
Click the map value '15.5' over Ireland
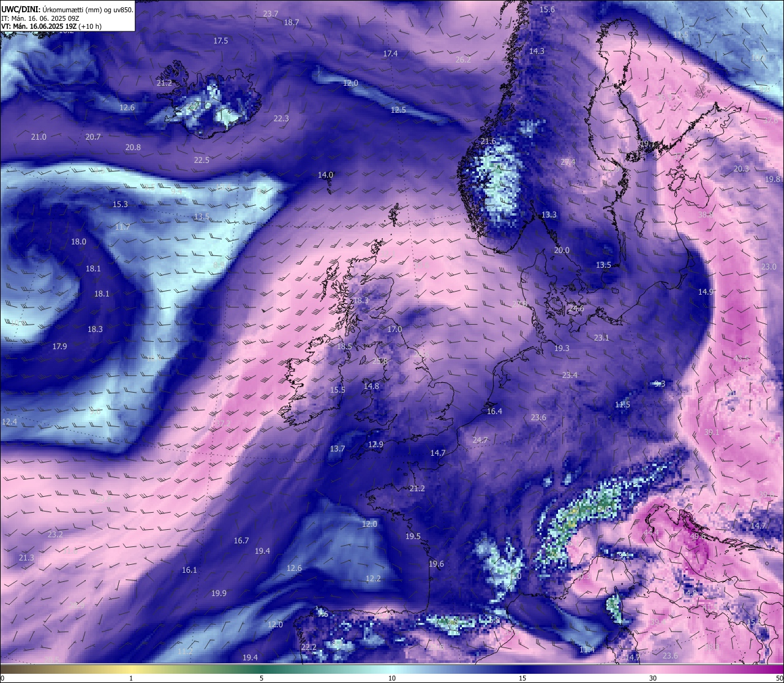pos(337,390)
